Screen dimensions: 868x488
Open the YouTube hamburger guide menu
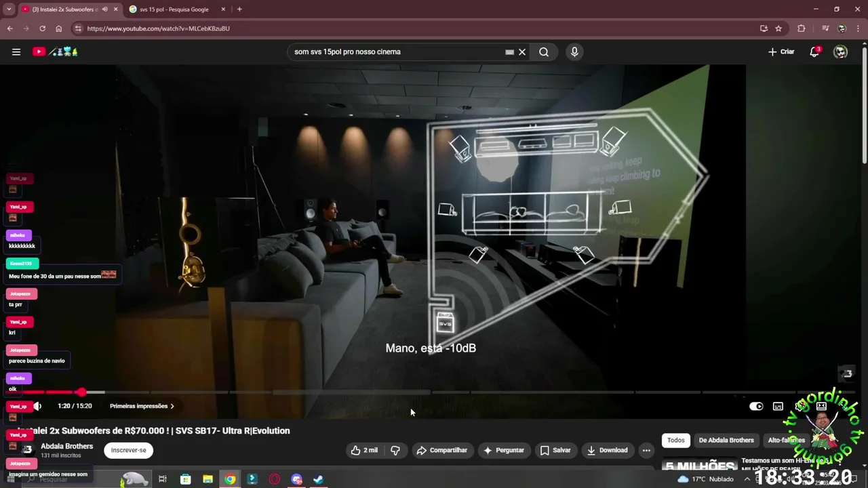16,52
